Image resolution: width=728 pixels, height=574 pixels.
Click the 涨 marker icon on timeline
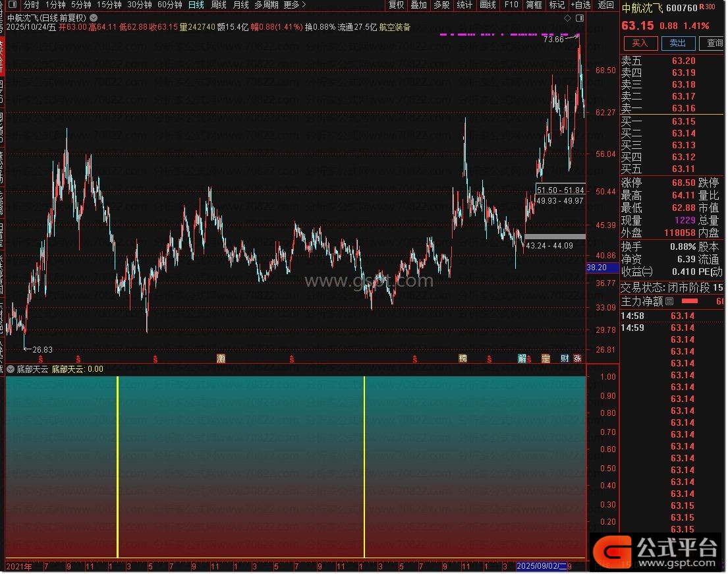(578, 359)
